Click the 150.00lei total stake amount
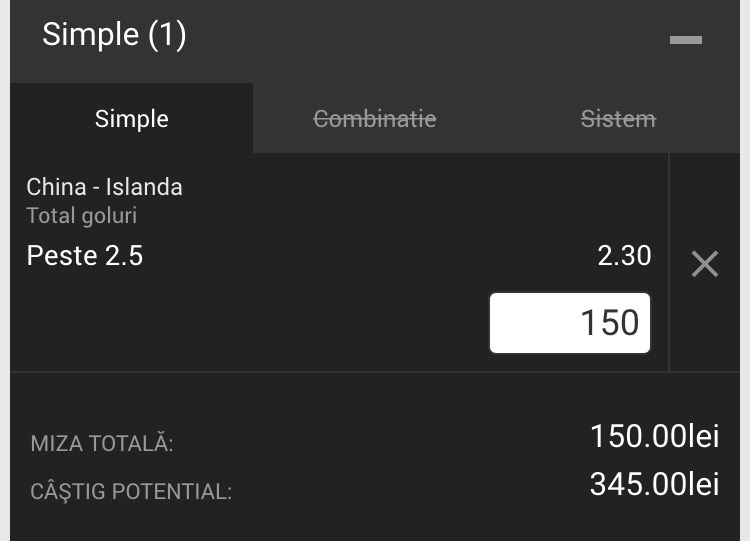Viewport: 750px width, 541px height. point(655,436)
